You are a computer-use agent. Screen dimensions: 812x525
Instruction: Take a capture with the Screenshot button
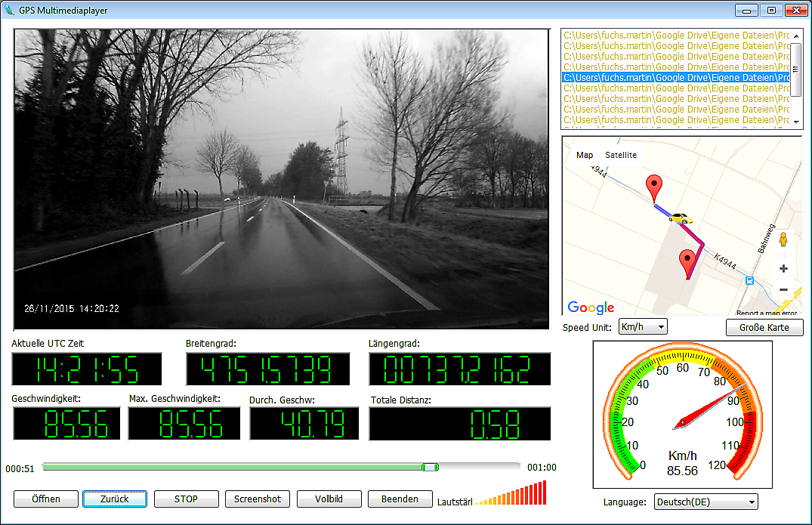coord(257,499)
